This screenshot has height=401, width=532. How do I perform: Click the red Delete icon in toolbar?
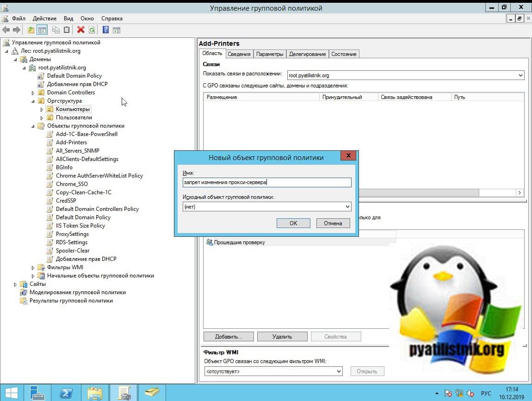80,30
